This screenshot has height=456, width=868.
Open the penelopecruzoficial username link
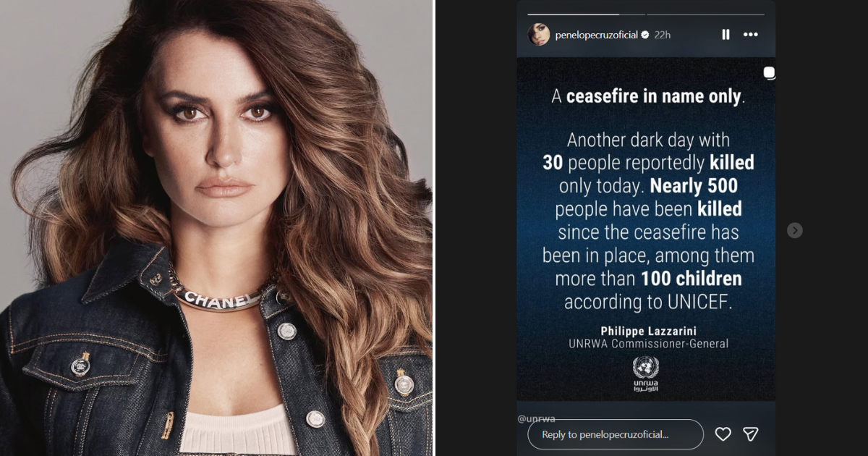[596, 35]
